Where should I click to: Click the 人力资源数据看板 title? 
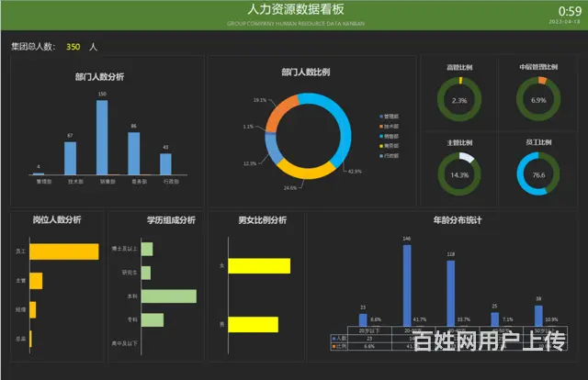[x=296, y=9]
